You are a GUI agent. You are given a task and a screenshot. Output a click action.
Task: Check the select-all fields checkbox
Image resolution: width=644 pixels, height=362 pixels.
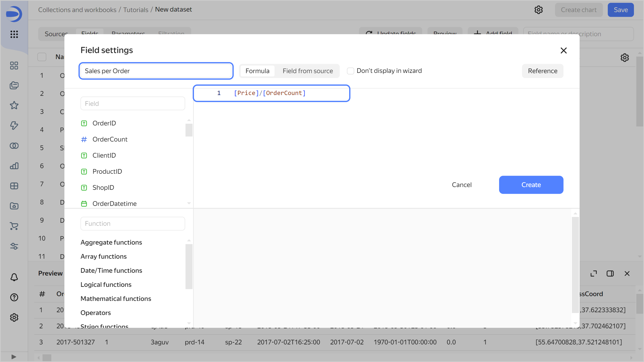(x=42, y=57)
